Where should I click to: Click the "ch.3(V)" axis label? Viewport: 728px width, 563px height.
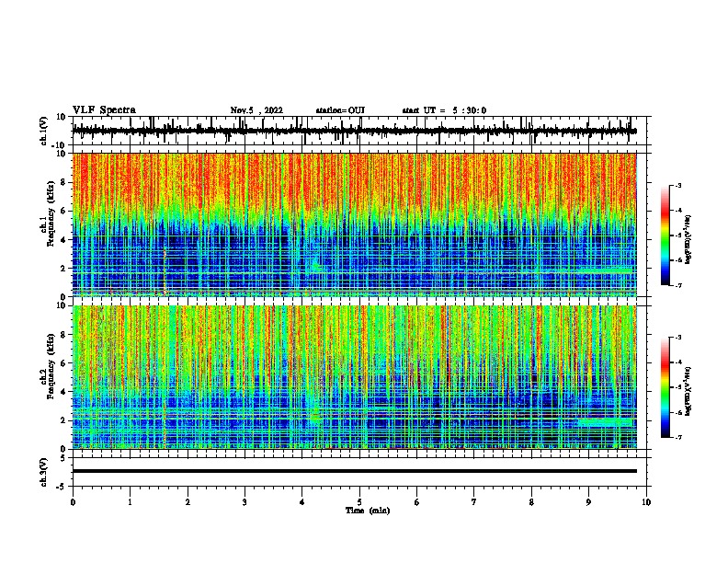tap(44, 472)
